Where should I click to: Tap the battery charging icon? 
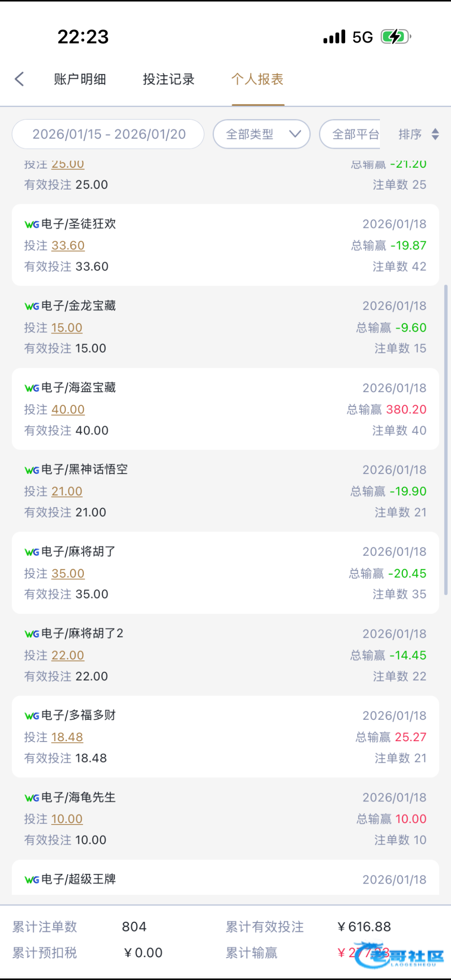(395, 37)
